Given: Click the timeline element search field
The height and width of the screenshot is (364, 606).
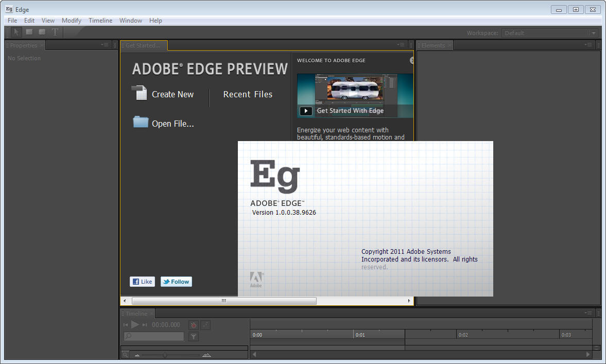Looking at the screenshot, I should (154, 336).
